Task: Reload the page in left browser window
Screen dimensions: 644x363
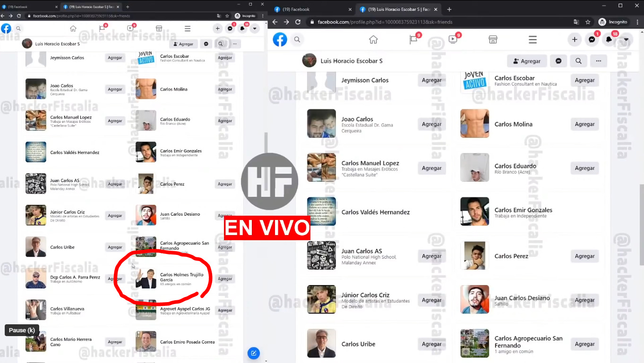Action: [x=19, y=16]
